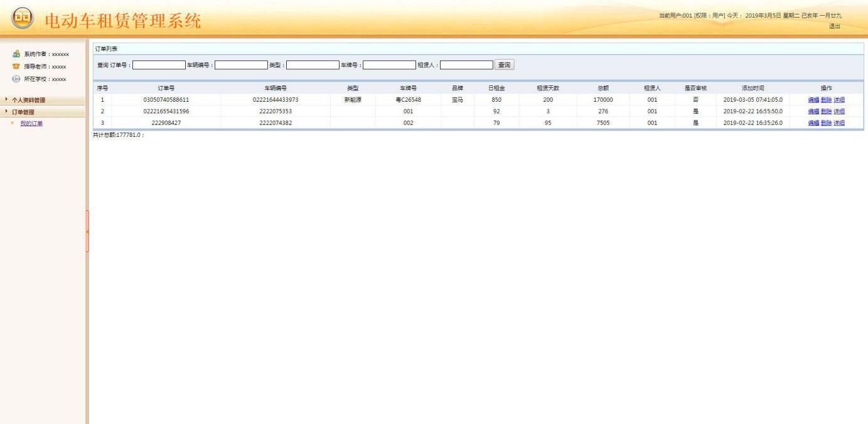Open the 我的订单 link
Image resolution: width=868 pixels, height=424 pixels.
coord(31,123)
